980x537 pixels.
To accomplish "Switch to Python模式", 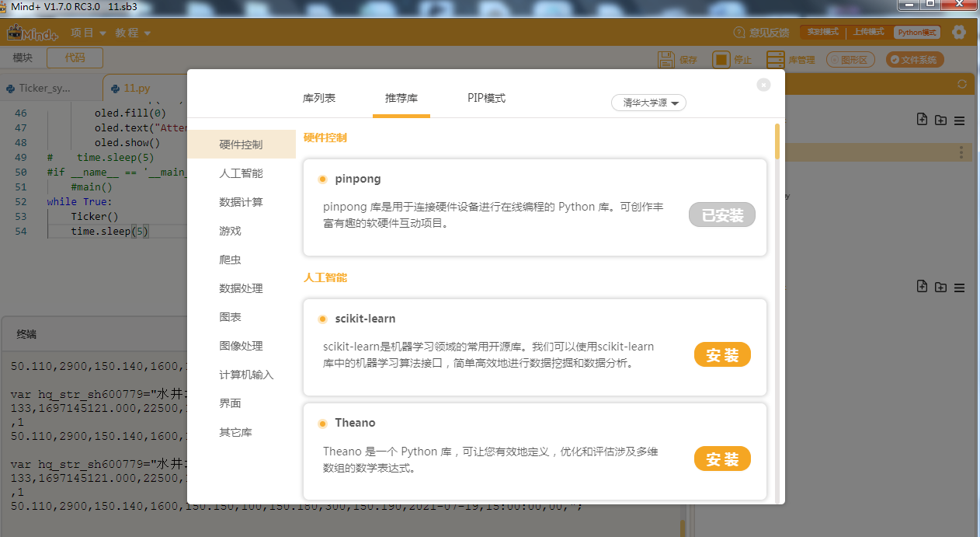I will [x=916, y=33].
